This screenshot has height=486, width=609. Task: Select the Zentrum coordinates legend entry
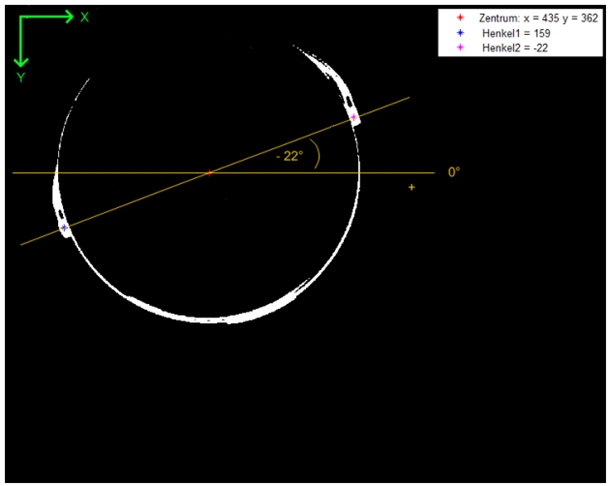coord(536,18)
